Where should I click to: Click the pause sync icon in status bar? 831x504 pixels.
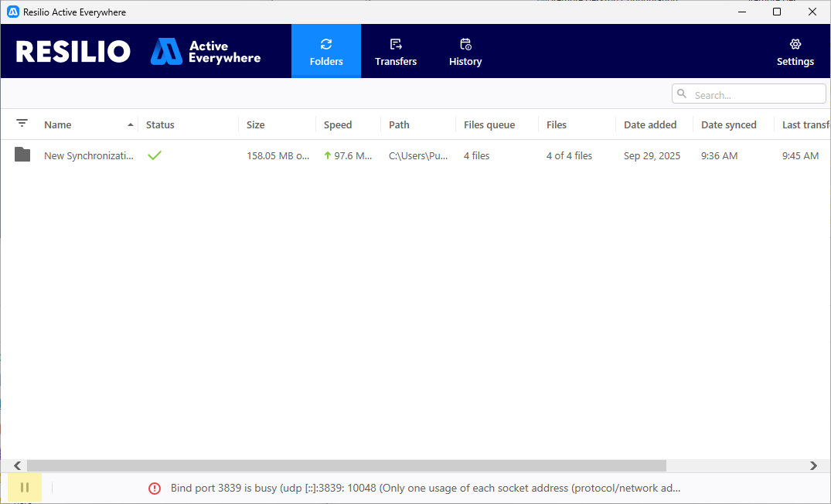click(25, 488)
